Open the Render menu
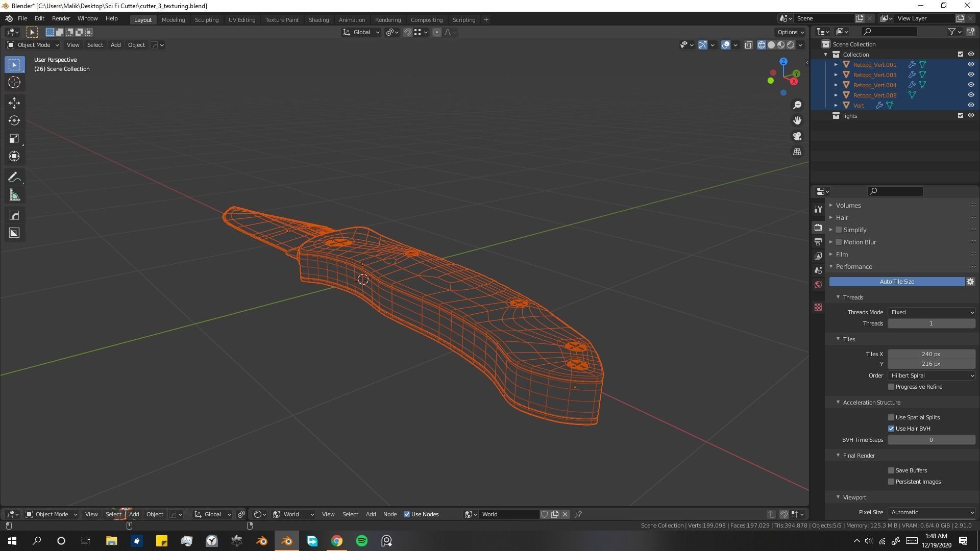The image size is (980, 551). point(61,18)
